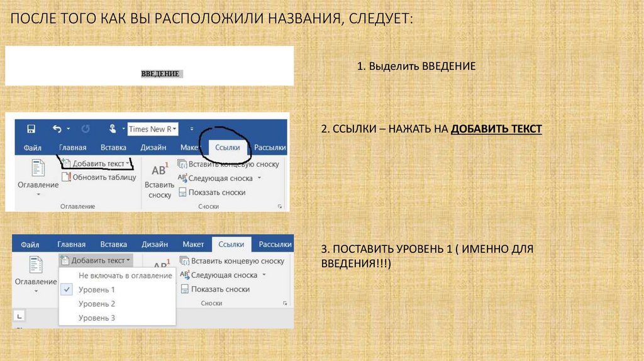Switch to Макет tab in lower ribbon
This screenshot has height=361, width=644.
click(193, 245)
